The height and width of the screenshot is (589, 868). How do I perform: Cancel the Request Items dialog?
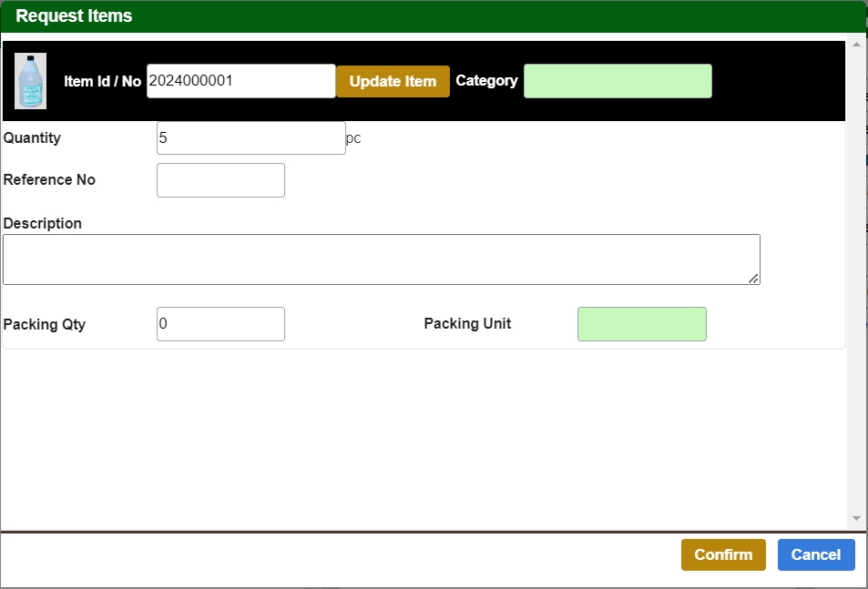point(816,555)
